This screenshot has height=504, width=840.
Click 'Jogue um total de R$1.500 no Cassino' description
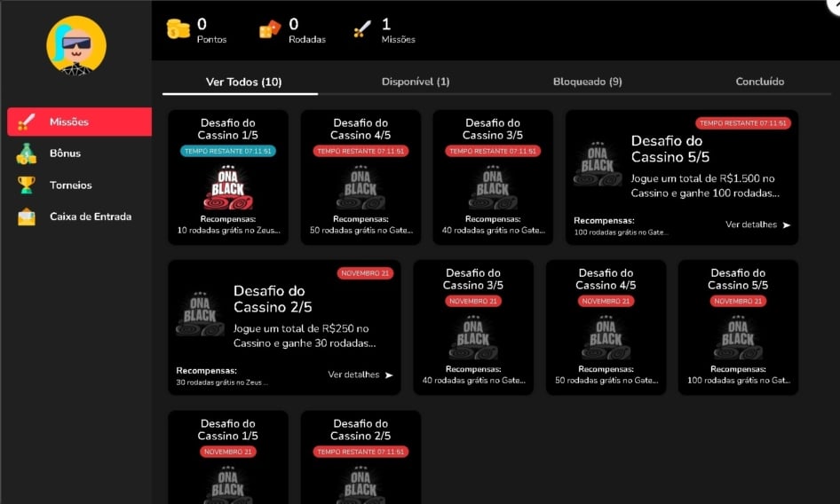click(x=705, y=185)
